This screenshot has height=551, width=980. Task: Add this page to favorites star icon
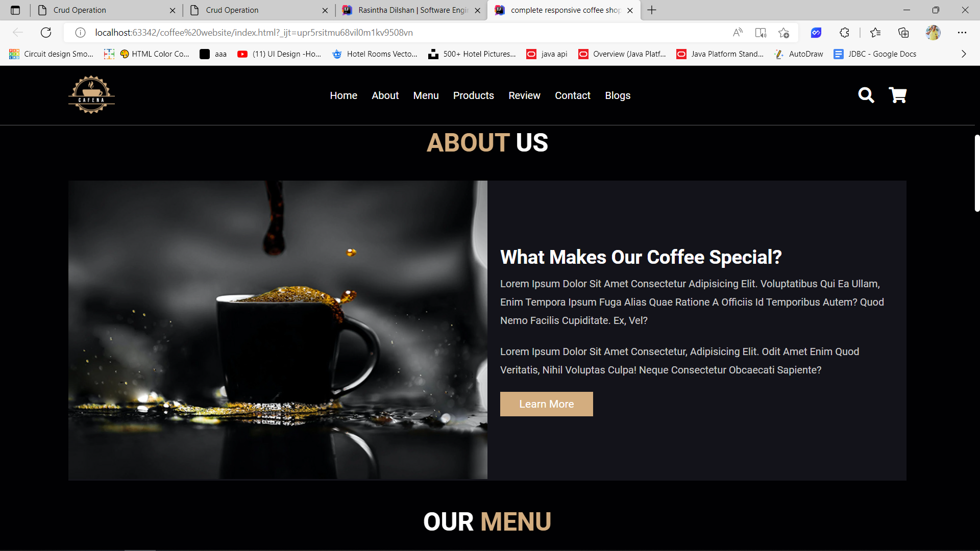click(784, 33)
